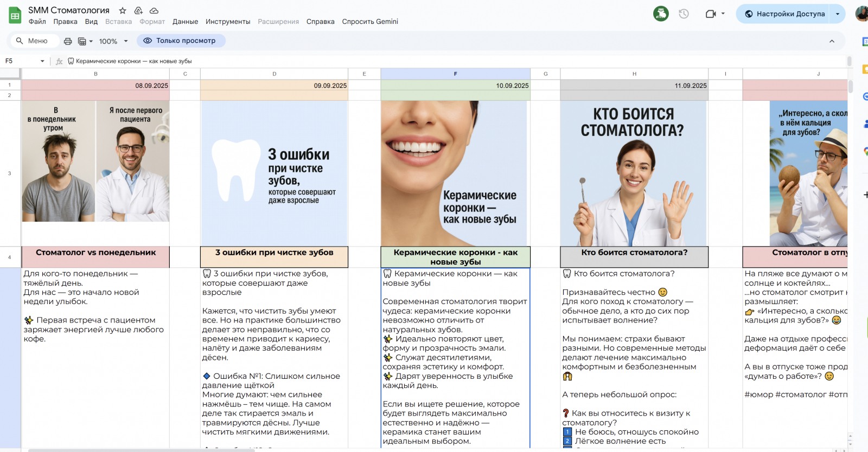Screen dimensions: 868x452
Task: Star the SMM Стоматология document
Action: (123, 10)
